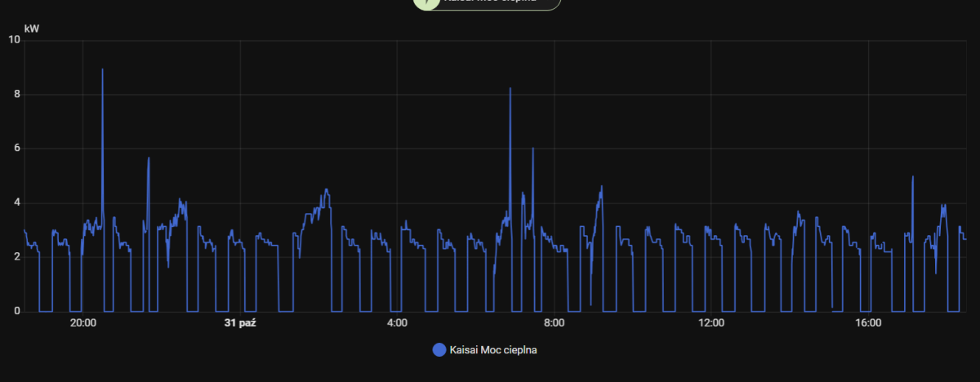Click the highest spike near 9 kW
Viewport: 980px width, 382px height.
pos(102,71)
